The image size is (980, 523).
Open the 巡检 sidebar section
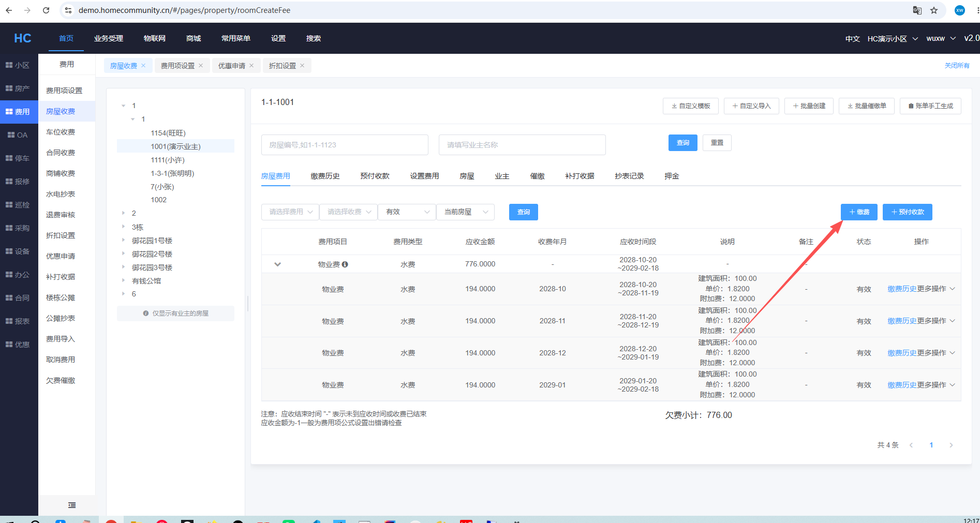[19, 205]
